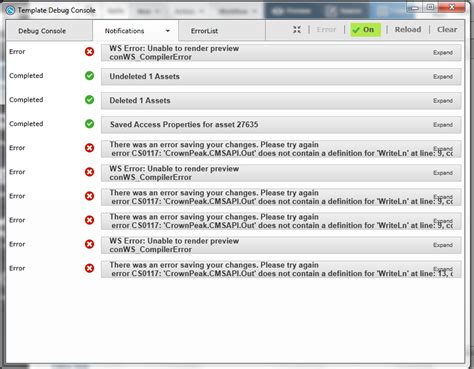474x369 pixels.
Task: Maximize the Template Debug Console window
Action: 430,7
